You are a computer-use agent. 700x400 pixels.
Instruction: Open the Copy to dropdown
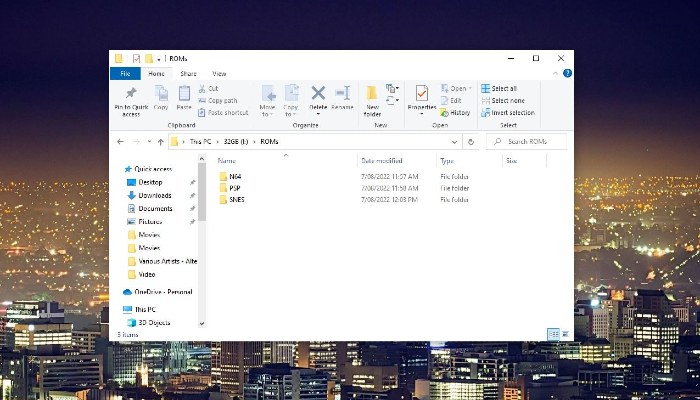coord(291,101)
